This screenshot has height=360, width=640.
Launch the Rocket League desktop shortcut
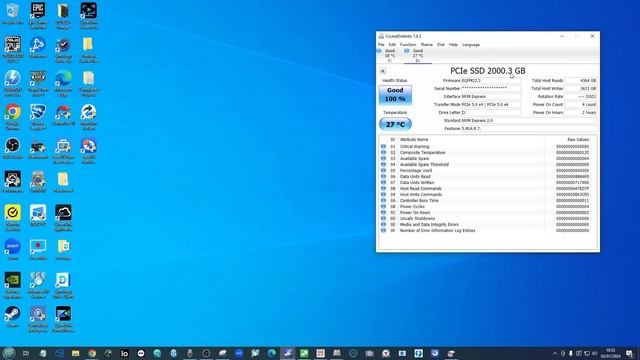(38, 116)
